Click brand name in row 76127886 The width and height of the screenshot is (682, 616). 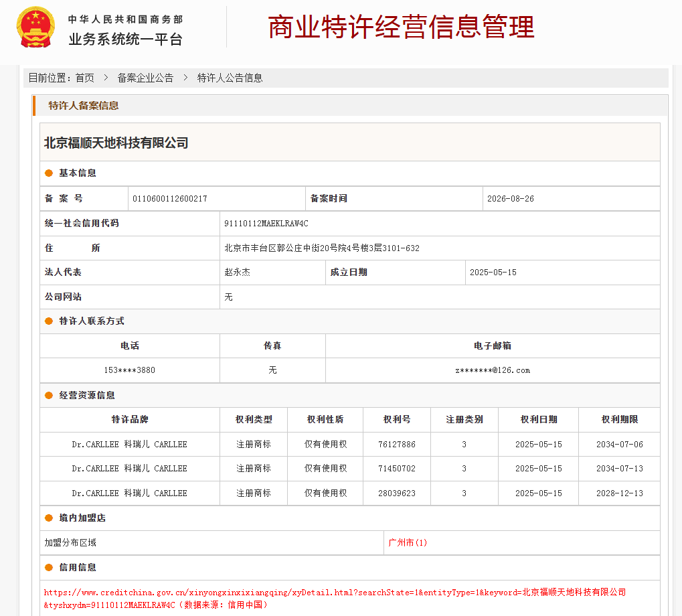click(x=130, y=444)
